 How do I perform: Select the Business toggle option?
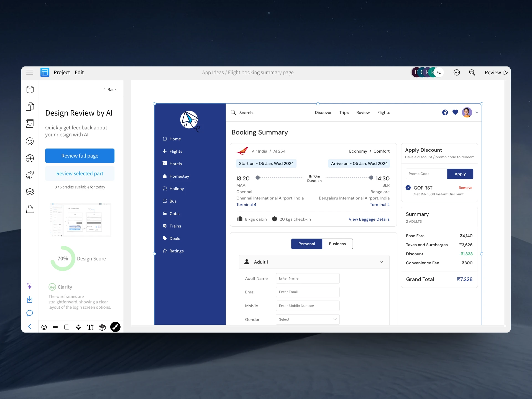pyautogui.click(x=337, y=244)
